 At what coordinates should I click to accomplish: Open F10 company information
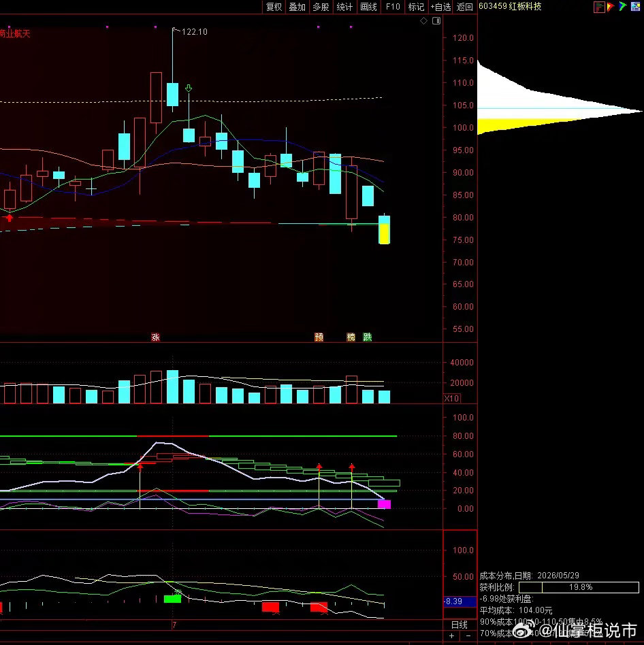click(393, 7)
